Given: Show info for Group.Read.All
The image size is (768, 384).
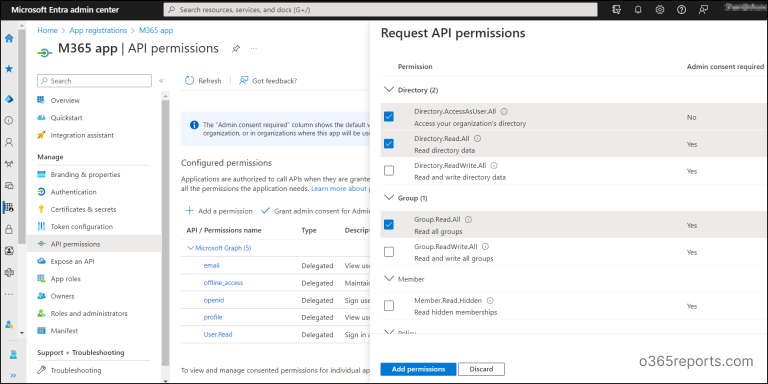Looking at the screenshot, I should coord(468,219).
